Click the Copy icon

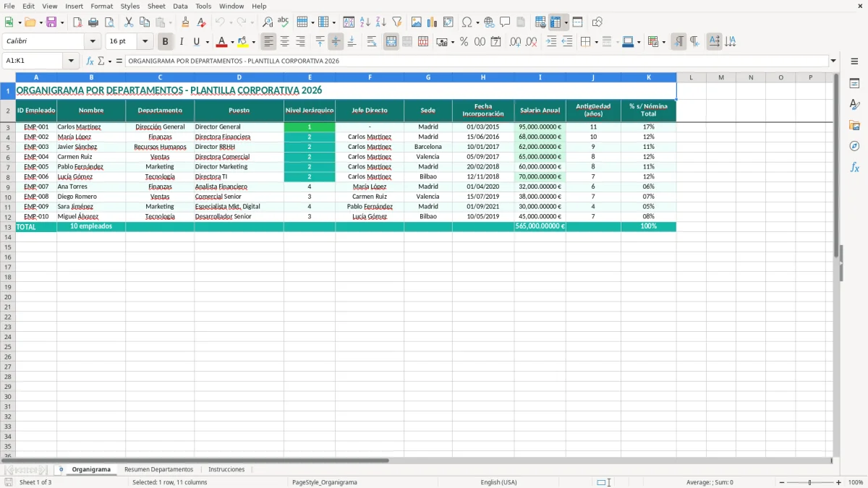pyautogui.click(x=145, y=22)
